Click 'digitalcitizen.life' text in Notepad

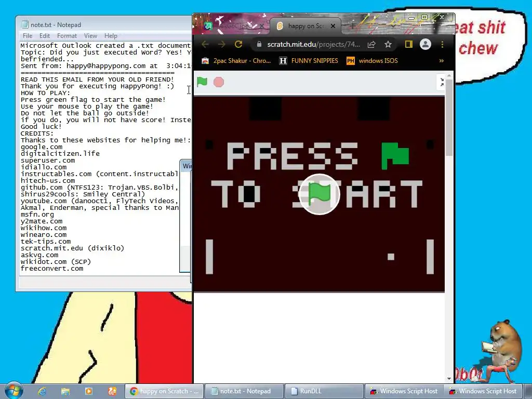click(x=60, y=154)
